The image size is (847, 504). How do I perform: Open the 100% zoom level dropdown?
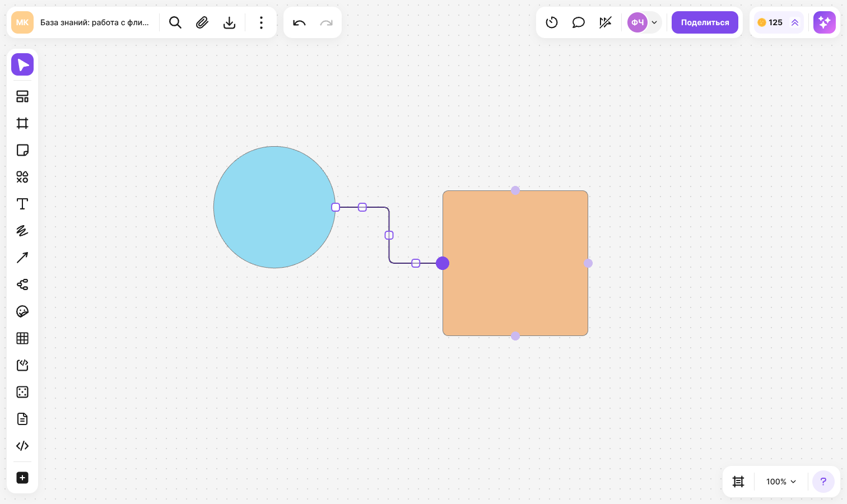point(781,482)
